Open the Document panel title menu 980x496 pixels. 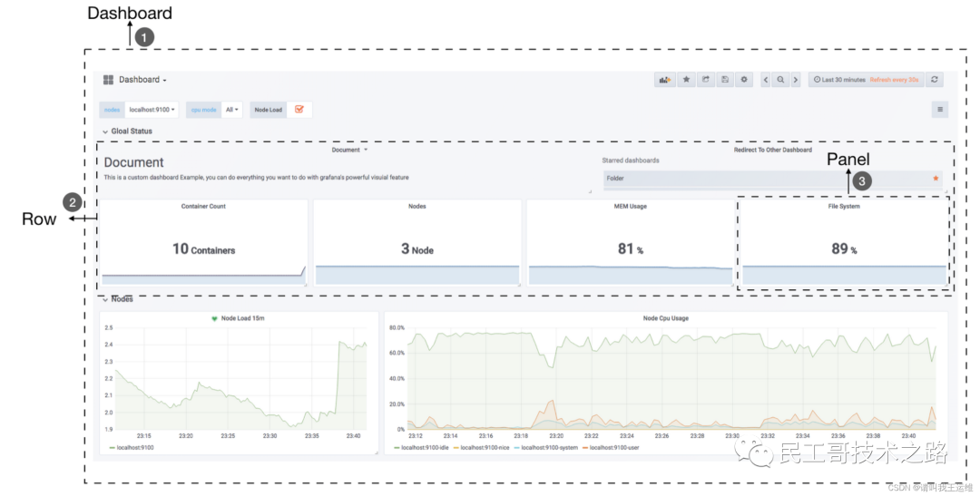coord(349,150)
